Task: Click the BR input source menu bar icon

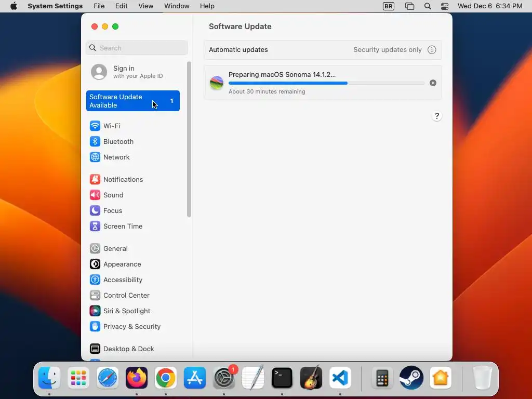Action: click(x=389, y=6)
